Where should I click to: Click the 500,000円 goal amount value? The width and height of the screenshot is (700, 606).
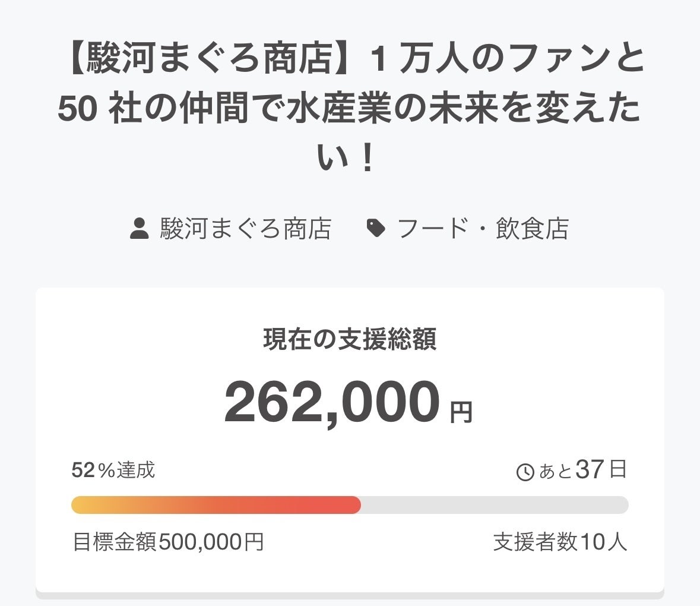211,542
